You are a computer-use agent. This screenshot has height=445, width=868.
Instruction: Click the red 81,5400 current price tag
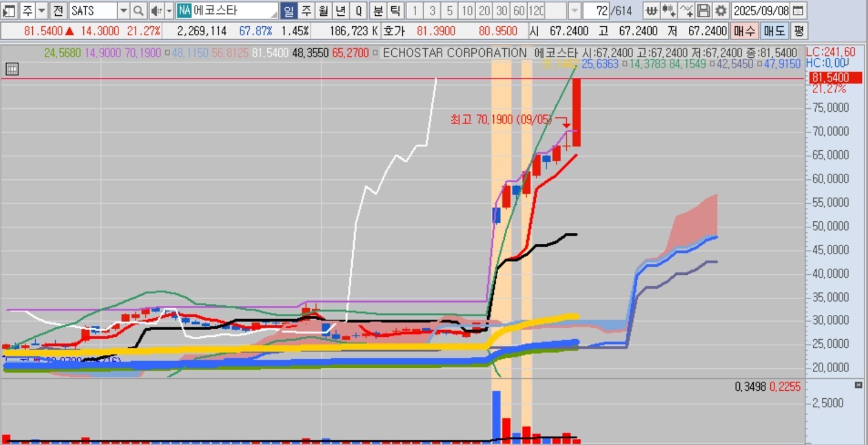coord(835,77)
